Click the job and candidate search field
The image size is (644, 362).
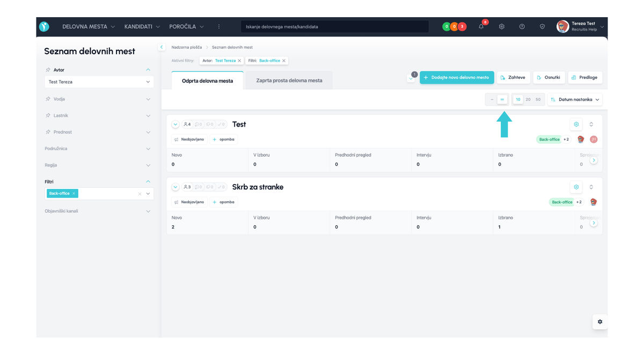[x=335, y=27]
